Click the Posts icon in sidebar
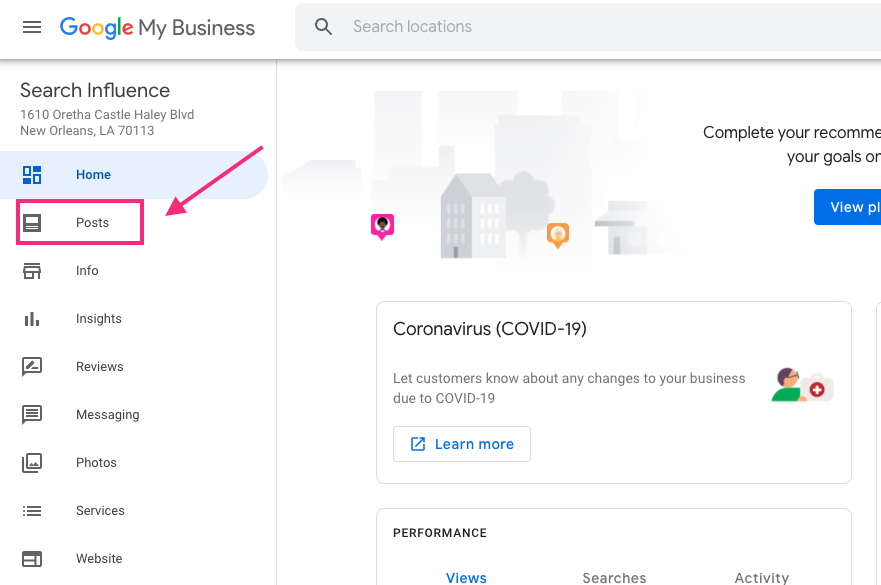The height and width of the screenshot is (585, 881). pos(32,223)
